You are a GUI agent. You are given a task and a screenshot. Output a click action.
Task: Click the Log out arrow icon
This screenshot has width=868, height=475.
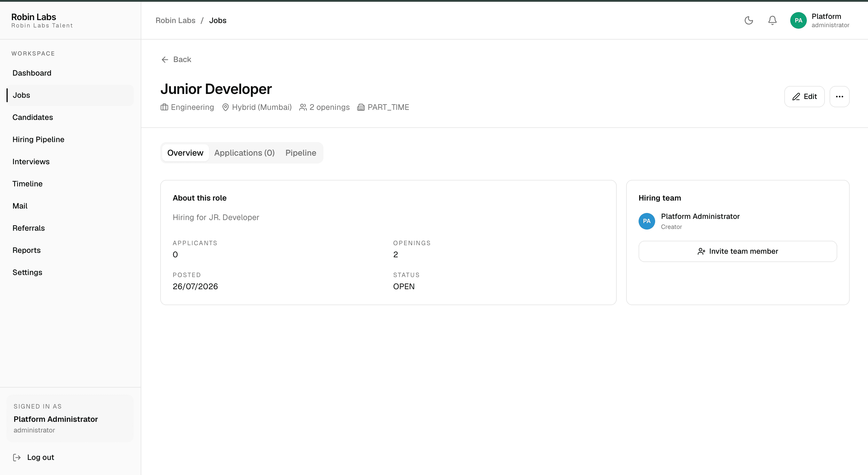(x=17, y=457)
